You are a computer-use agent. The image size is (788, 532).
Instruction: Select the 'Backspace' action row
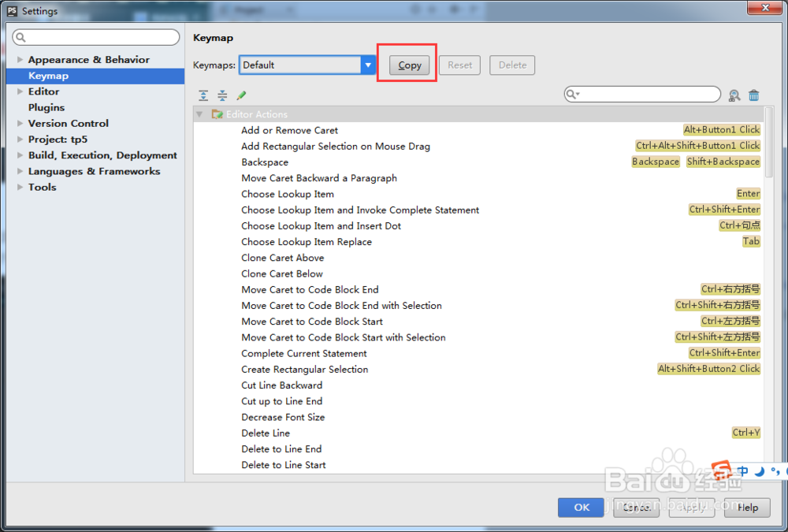(478, 162)
